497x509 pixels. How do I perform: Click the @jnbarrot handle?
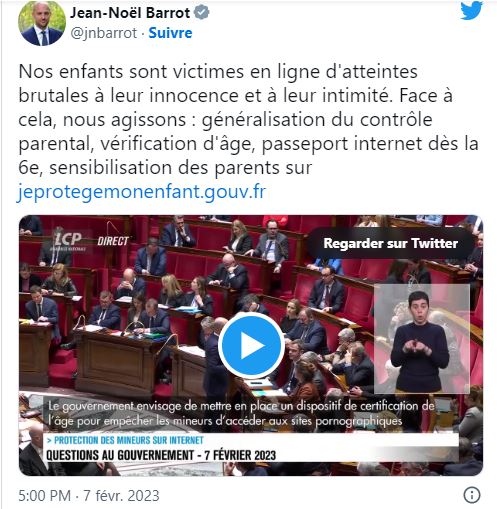click(104, 33)
